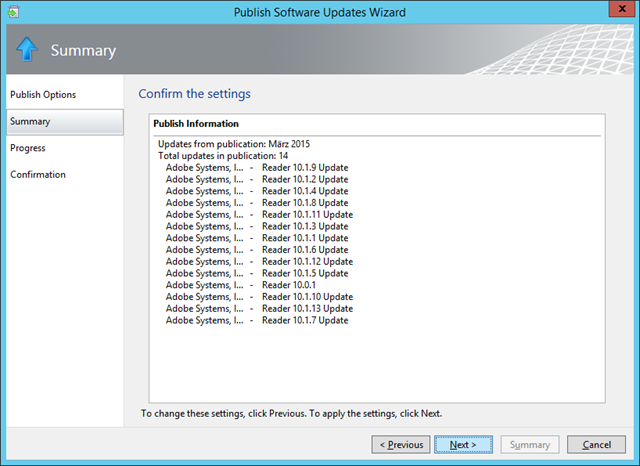640x466 pixels.
Task: Select the Reader 10.0.1 row
Action: 240,285
